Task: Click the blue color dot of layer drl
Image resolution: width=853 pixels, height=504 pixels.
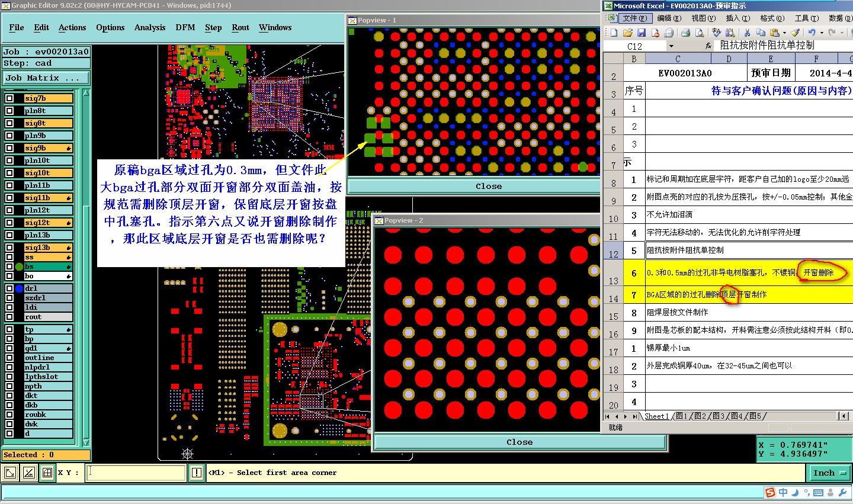Action: tap(19, 288)
